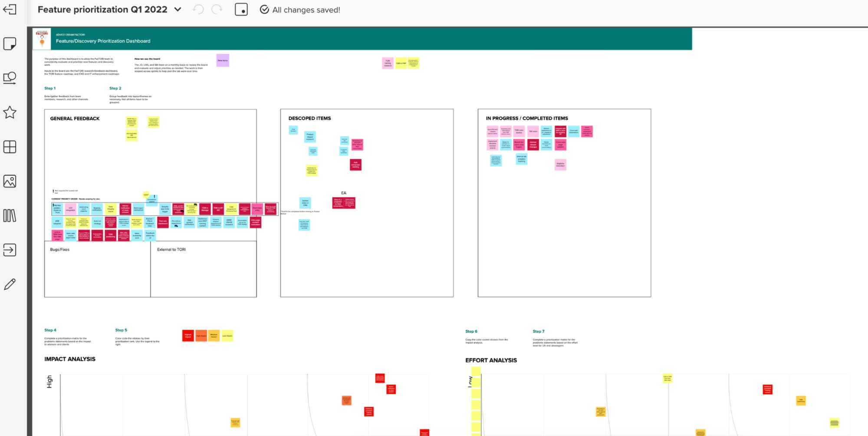Click the 'IMPACT ANALYSIS' heading

pos(69,359)
